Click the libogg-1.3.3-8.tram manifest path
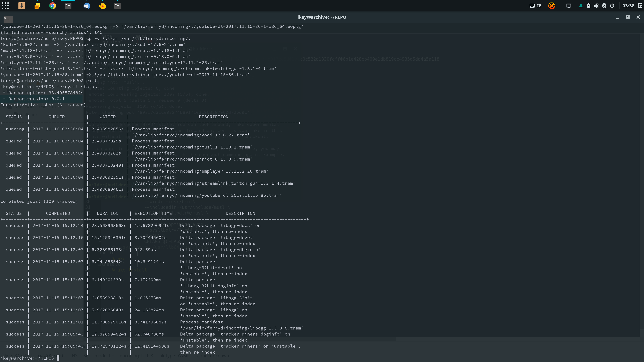Viewport: 644px width, 362px height. [x=241, y=328]
